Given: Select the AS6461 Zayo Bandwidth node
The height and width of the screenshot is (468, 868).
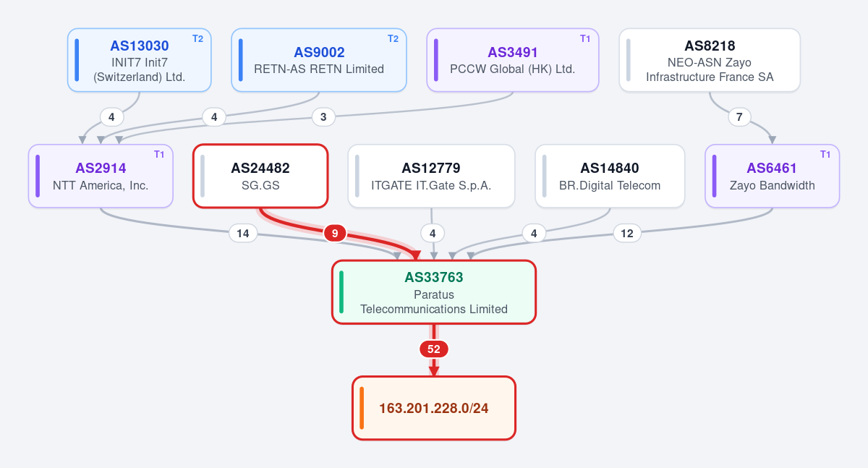Looking at the screenshot, I should pyautogui.click(x=772, y=176).
